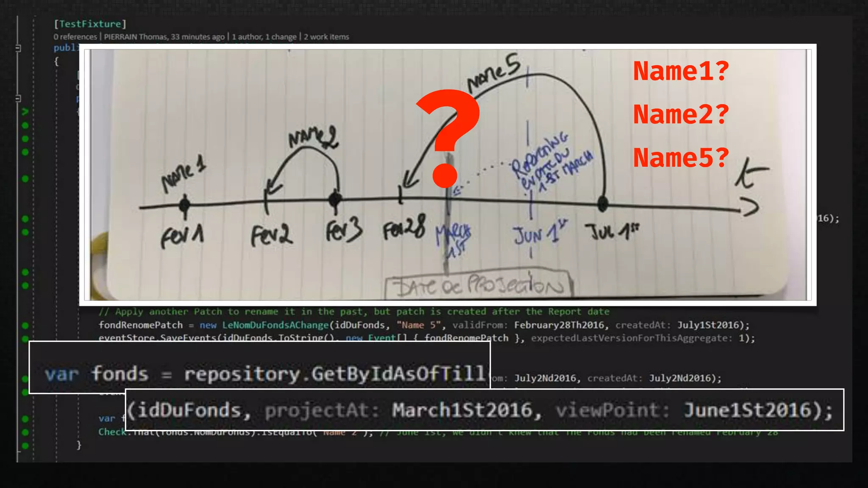868x488 pixels.
Task: Click the black dot above 'Fev 1' on the timeline
Action: click(184, 205)
